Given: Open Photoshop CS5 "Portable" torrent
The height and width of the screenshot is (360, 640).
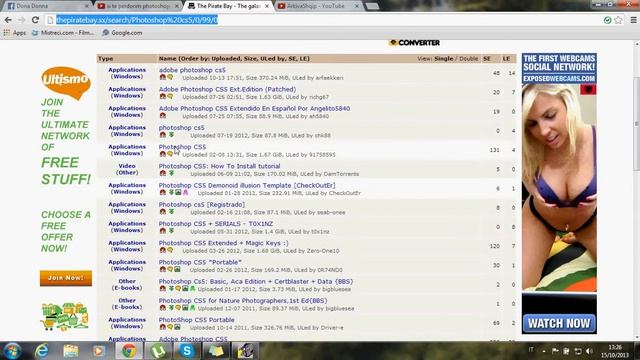Looking at the screenshot, I should pyautogui.click(x=200, y=262).
